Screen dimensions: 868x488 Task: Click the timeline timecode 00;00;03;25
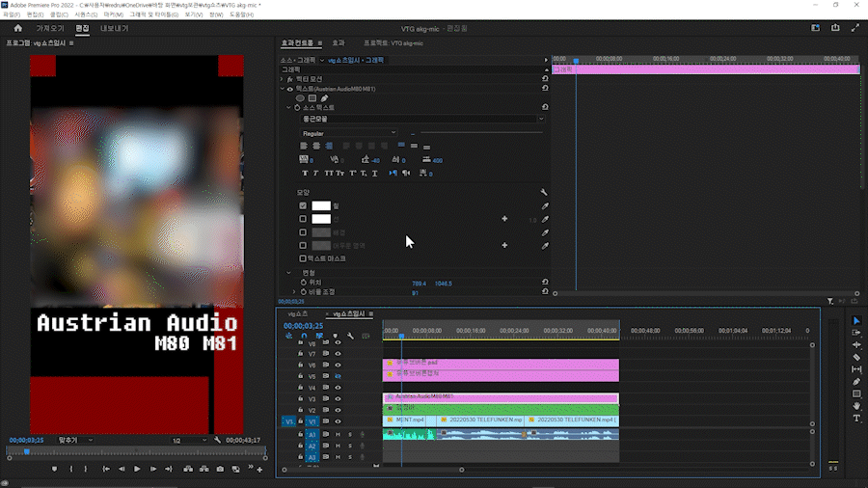pyautogui.click(x=304, y=326)
